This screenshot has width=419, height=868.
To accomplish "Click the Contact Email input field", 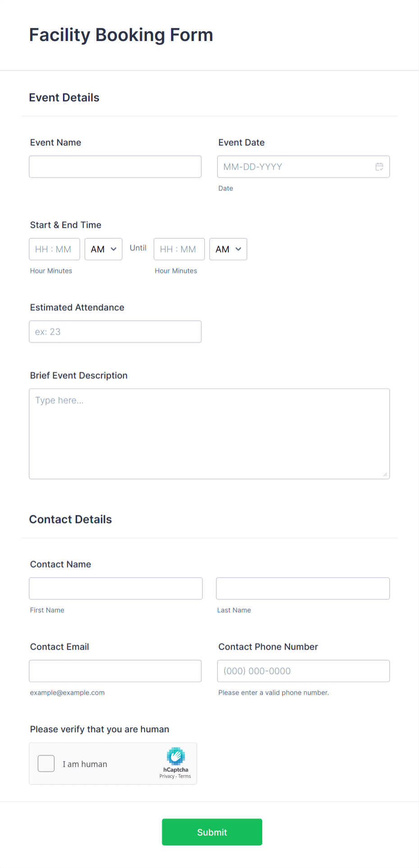I will coord(115,671).
